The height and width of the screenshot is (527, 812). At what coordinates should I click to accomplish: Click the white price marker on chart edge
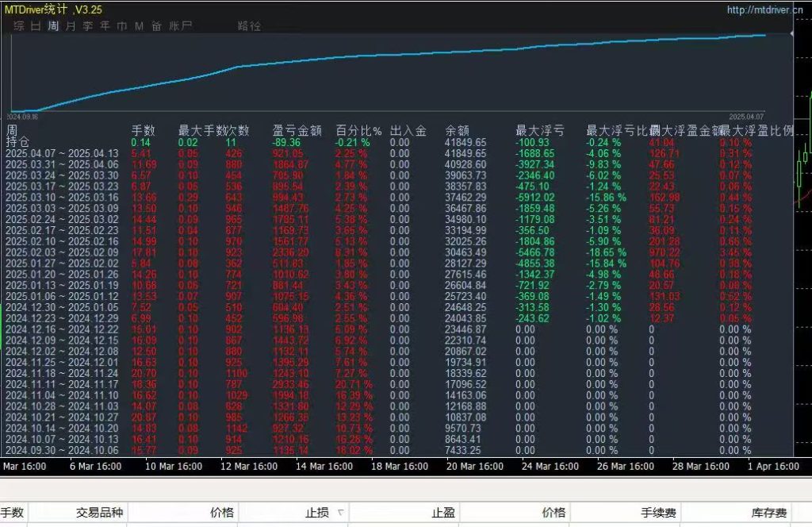click(793, 35)
